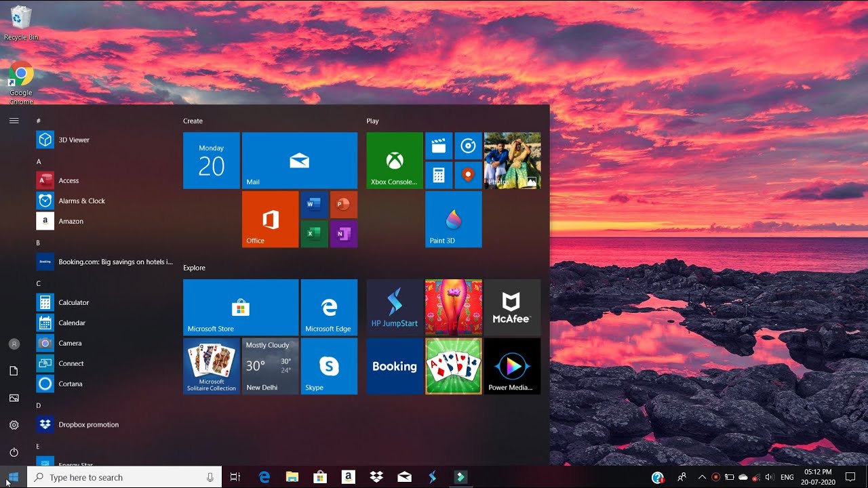Expand the Start menu hamburger

tap(14, 121)
